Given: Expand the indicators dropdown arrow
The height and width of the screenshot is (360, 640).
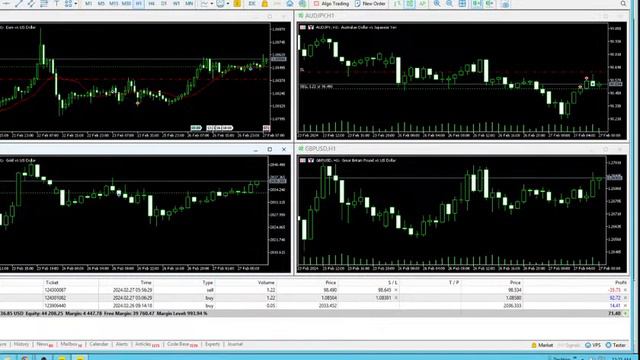Looking at the screenshot, I should pyautogui.click(x=228, y=4).
